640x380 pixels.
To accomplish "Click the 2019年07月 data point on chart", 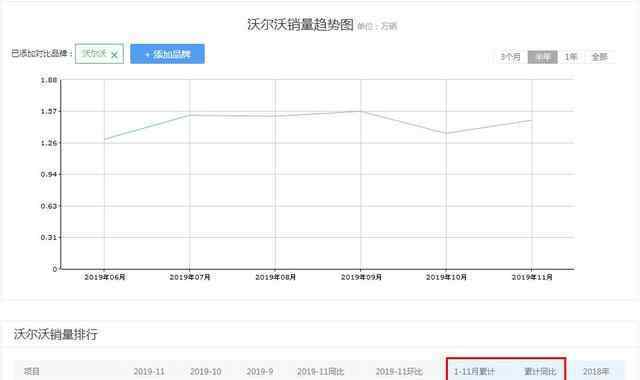I will 190,115.
